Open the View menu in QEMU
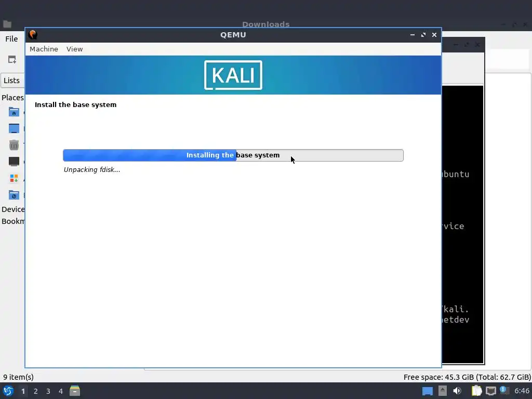Viewport: 532px width, 399px height. coord(75,49)
